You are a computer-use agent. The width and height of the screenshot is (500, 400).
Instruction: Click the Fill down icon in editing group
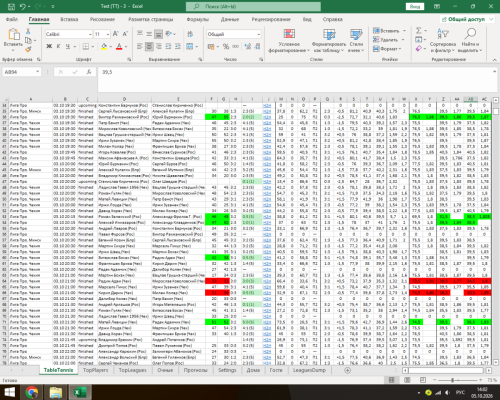point(419,40)
